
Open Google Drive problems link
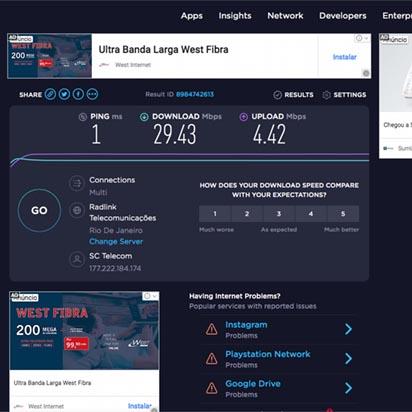pyautogui.click(x=253, y=384)
